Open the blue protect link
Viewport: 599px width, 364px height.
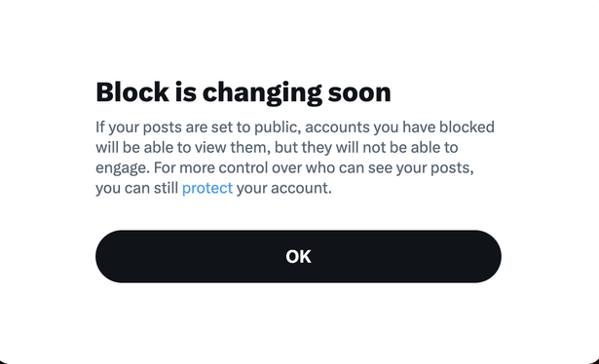pyautogui.click(x=207, y=188)
